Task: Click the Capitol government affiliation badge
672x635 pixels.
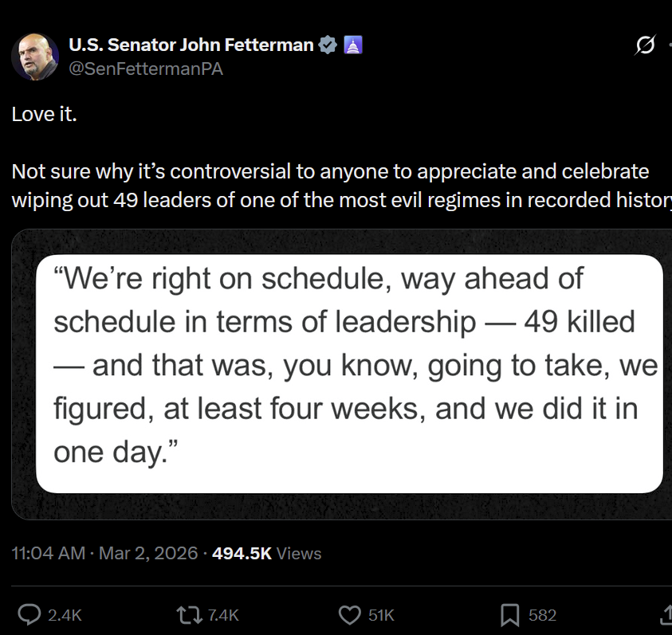Action: (352, 45)
